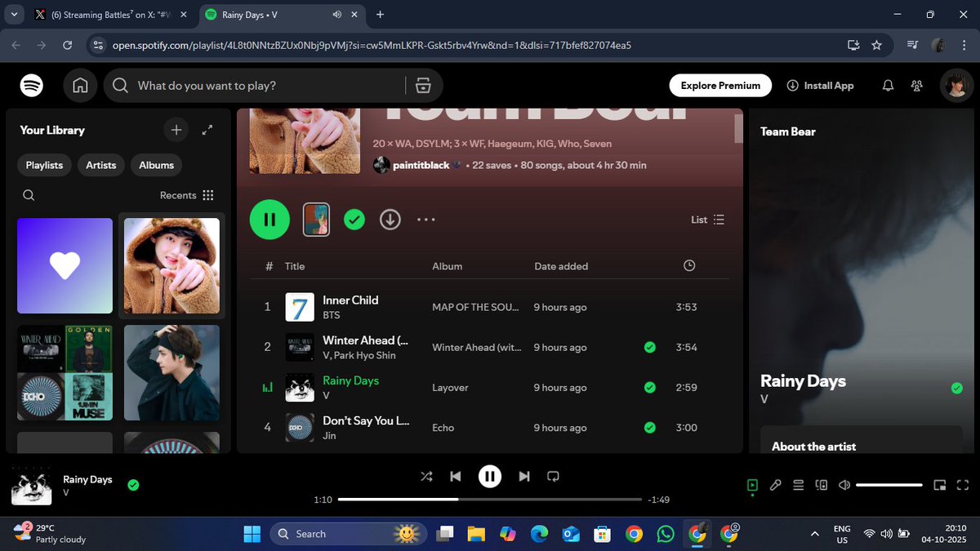Create playlist with plus icon in Your Library
The image size is (980, 551).
click(176, 129)
